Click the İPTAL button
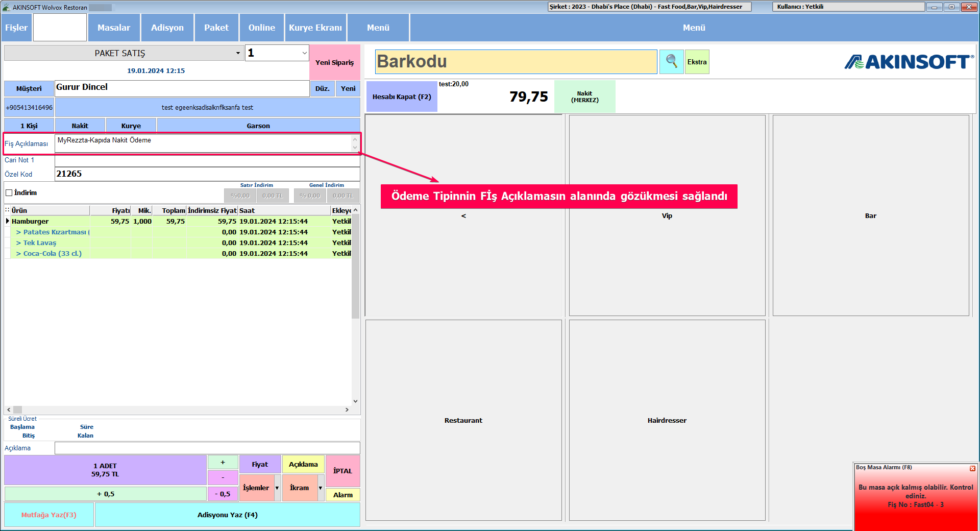Image resolution: width=980 pixels, height=531 pixels. (x=342, y=471)
